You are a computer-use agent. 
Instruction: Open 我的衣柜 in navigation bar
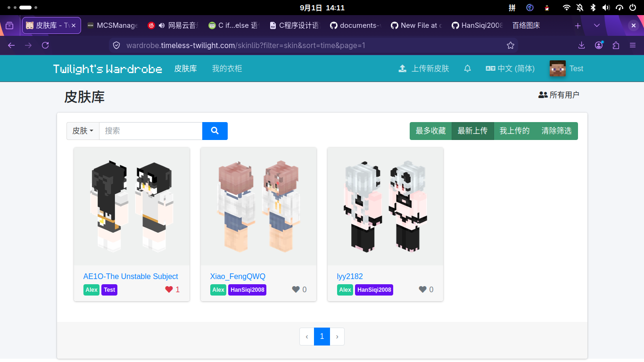(x=227, y=69)
